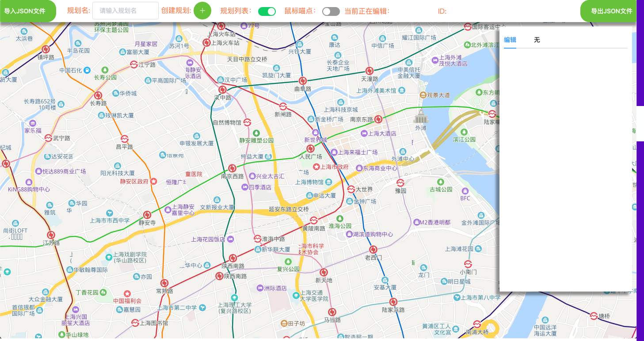Click the 老西门 metro station icon

373,250
